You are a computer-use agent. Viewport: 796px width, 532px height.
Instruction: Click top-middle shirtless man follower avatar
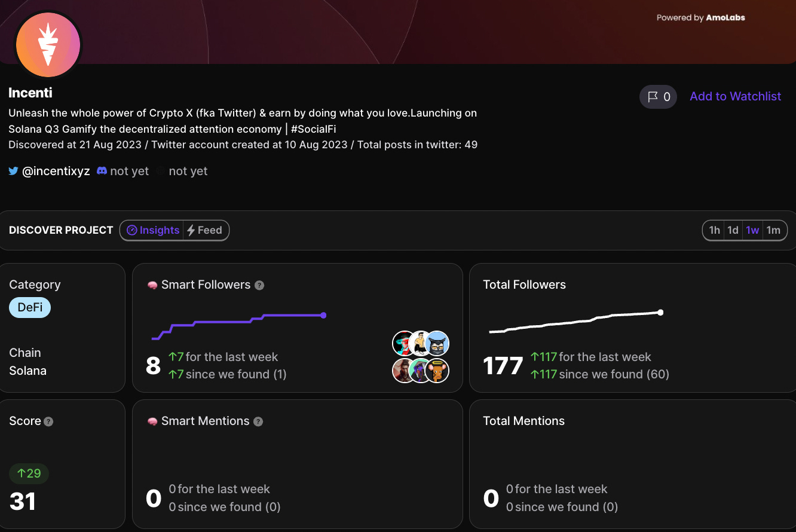click(421, 343)
